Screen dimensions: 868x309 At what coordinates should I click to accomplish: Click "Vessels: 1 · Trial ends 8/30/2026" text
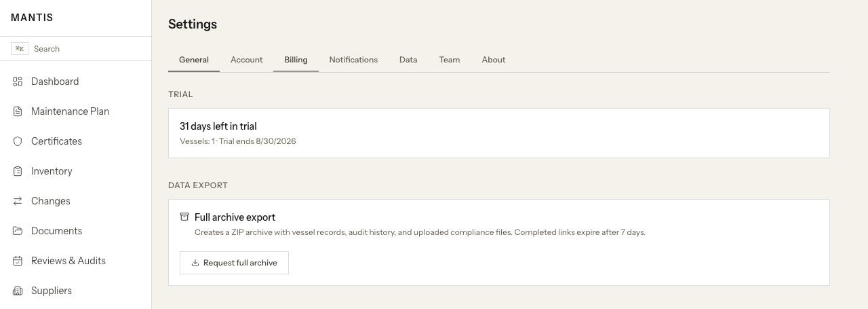coord(238,141)
